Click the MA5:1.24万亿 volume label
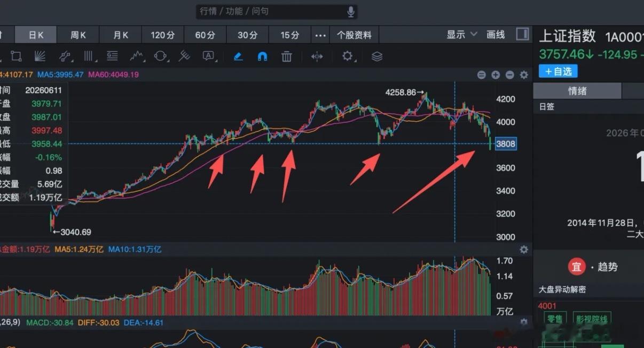The image size is (644, 348). point(79,250)
